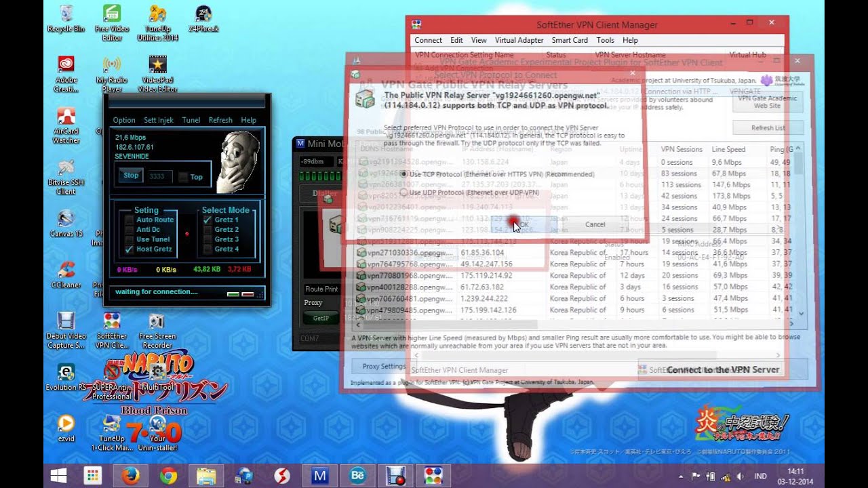Open the AirCard Watcher desktop icon
Screen dimensions: 868x488
(66, 125)
